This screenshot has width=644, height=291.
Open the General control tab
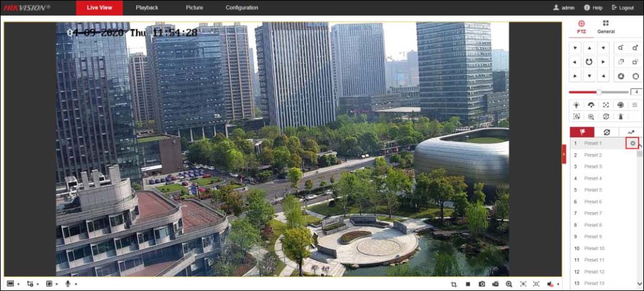(x=606, y=27)
